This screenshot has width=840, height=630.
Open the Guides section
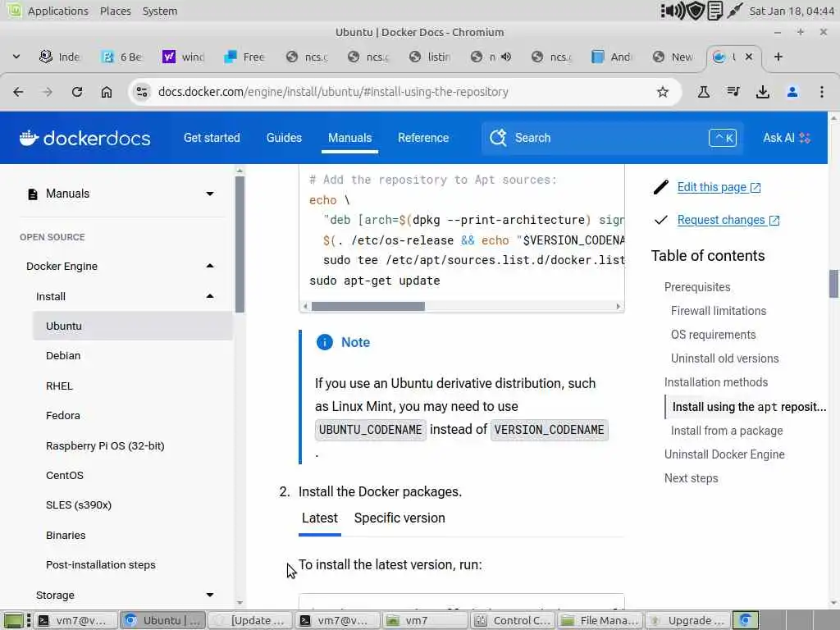[x=284, y=138]
